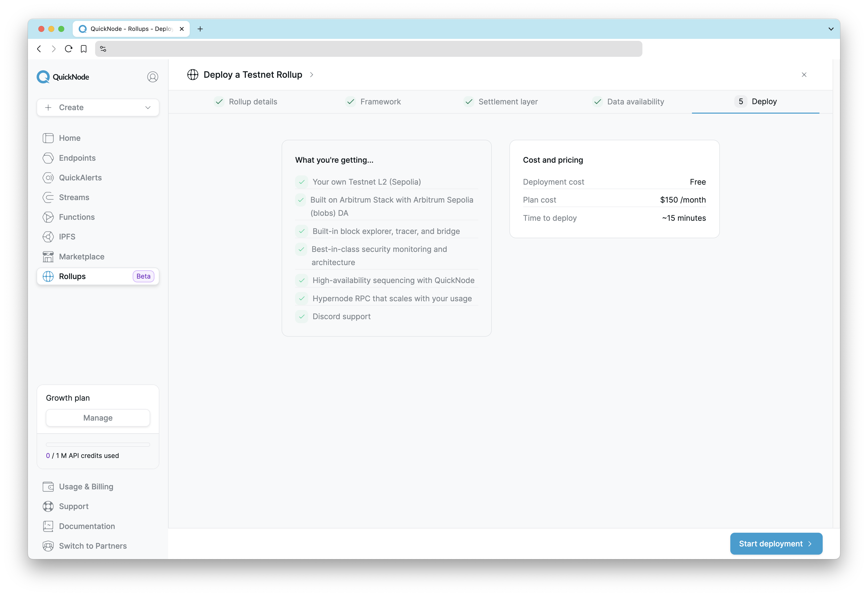Open the QuickNode account profile menu

(x=152, y=76)
